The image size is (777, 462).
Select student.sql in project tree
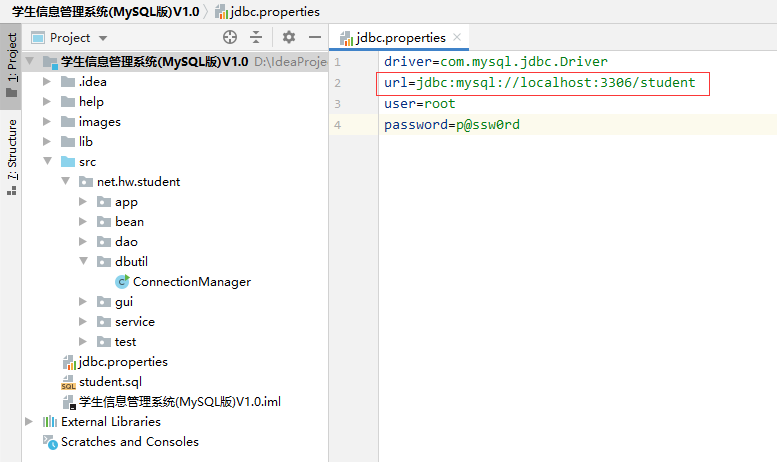tap(110, 382)
